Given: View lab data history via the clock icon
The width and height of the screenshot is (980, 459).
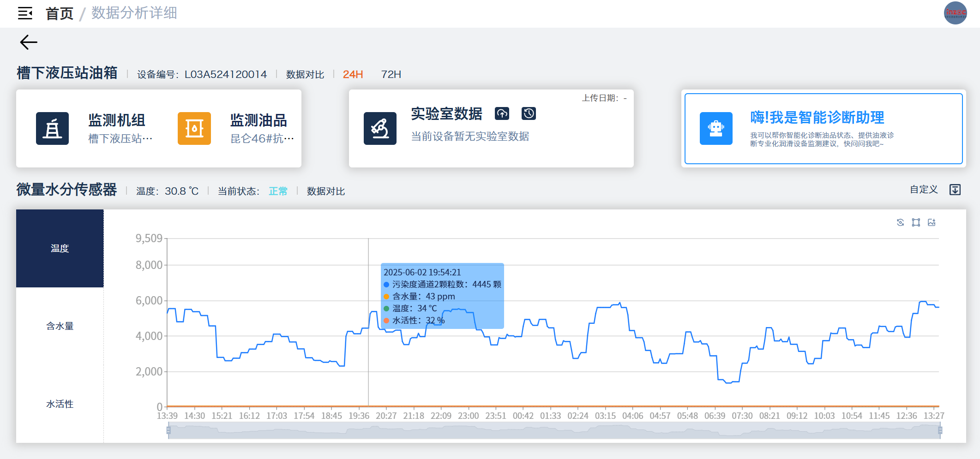Looking at the screenshot, I should 529,113.
